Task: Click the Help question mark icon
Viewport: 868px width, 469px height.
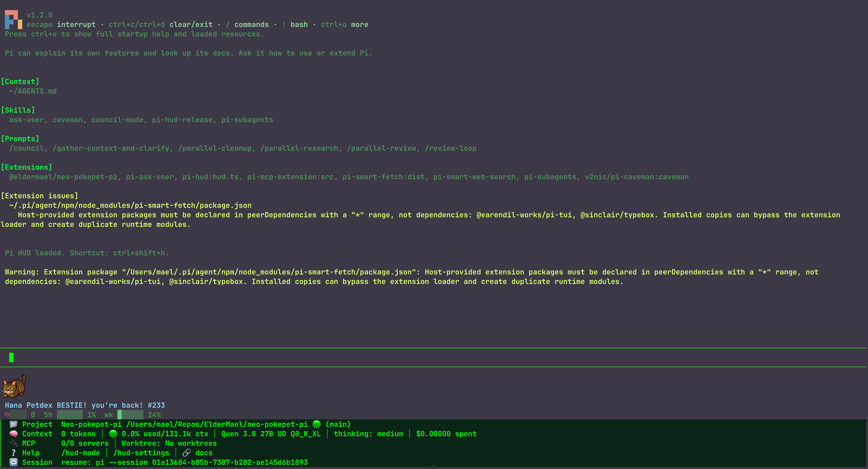Action: coord(13,453)
